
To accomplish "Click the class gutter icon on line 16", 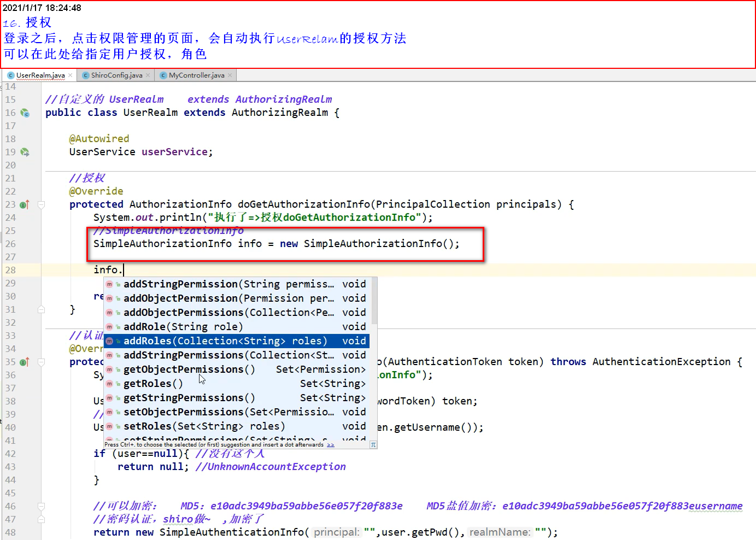I will (25, 113).
